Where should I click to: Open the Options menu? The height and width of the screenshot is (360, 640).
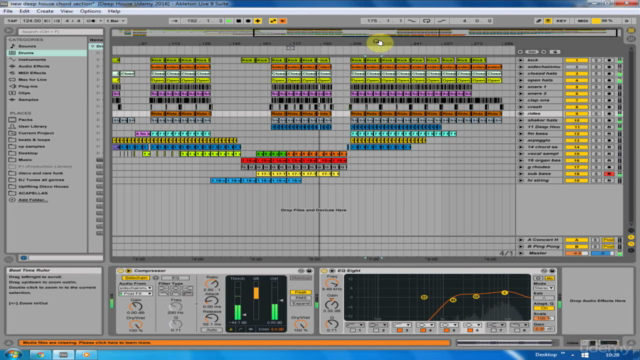pos(90,11)
